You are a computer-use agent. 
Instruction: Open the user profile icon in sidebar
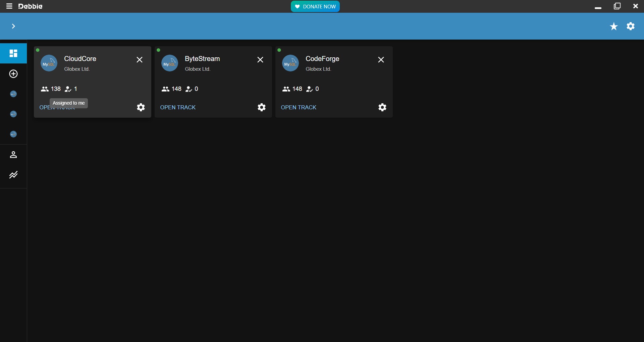[13, 155]
